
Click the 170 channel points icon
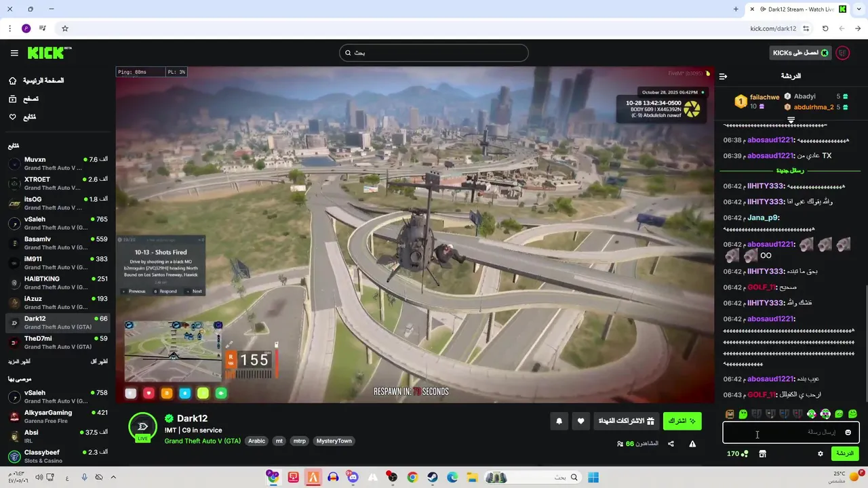(737, 453)
